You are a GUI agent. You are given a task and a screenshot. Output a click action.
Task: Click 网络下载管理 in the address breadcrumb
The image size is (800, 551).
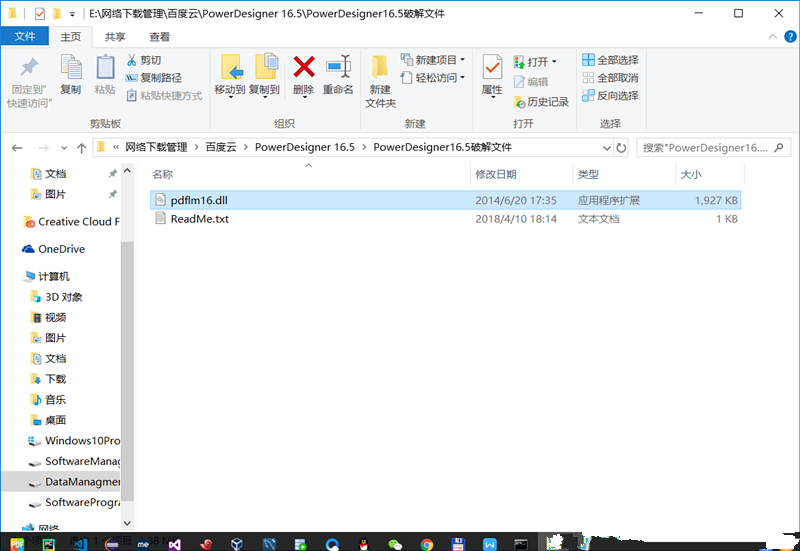[x=156, y=147]
